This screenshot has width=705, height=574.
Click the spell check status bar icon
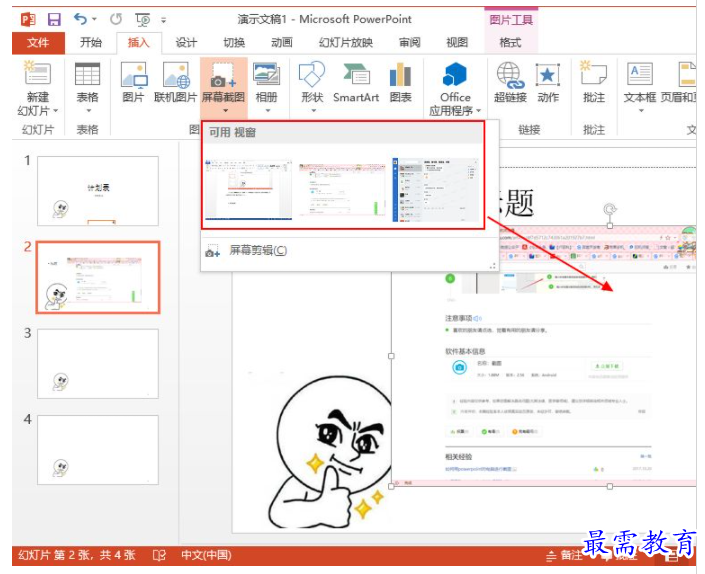pyautogui.click(x=159, y=556)
